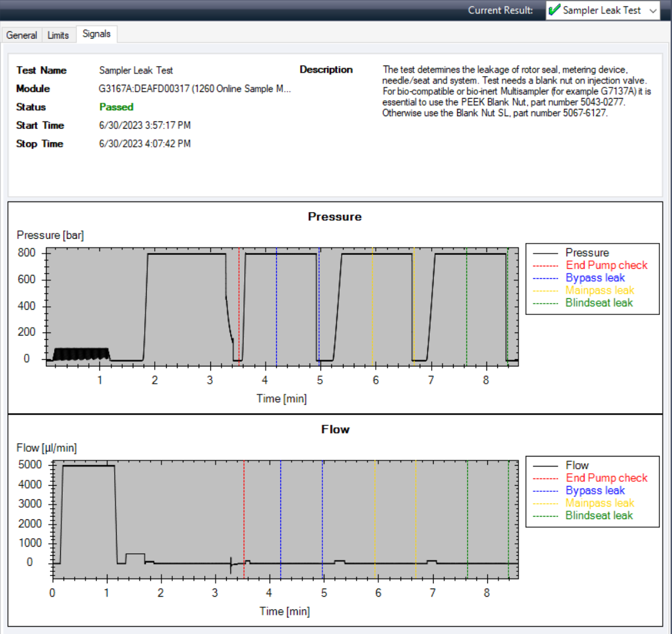Click the red End Pump check marker line in Pressure plot
The height and width of the screenshot is (634, 672).
(x=238, y=307)
